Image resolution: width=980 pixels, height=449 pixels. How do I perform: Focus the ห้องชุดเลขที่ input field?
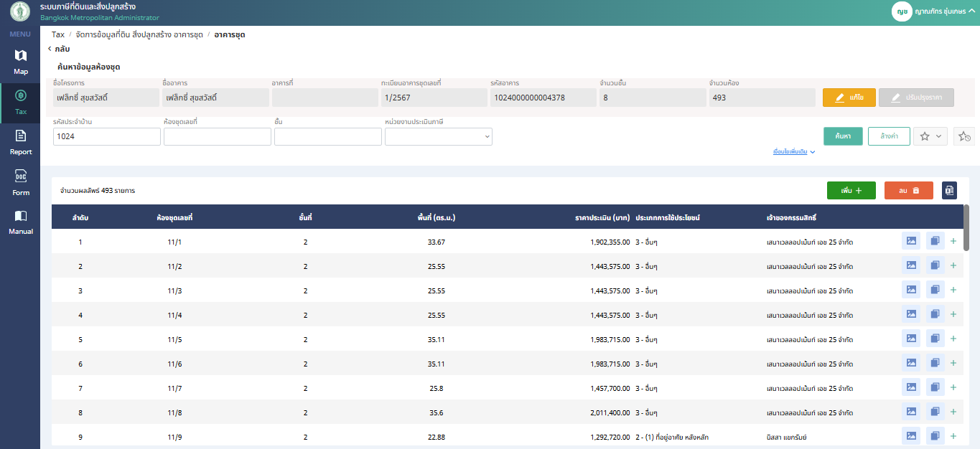[217, 136]
